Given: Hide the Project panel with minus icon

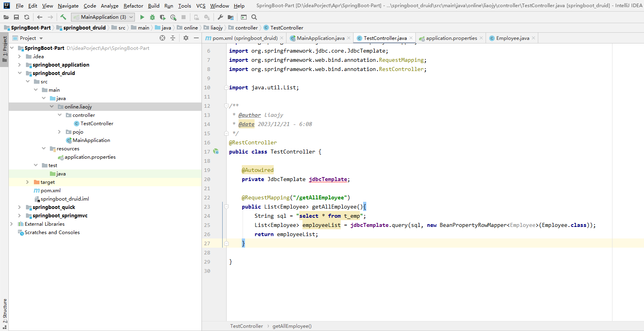Looking at the screenshot, I should click(x=196, y=38).
